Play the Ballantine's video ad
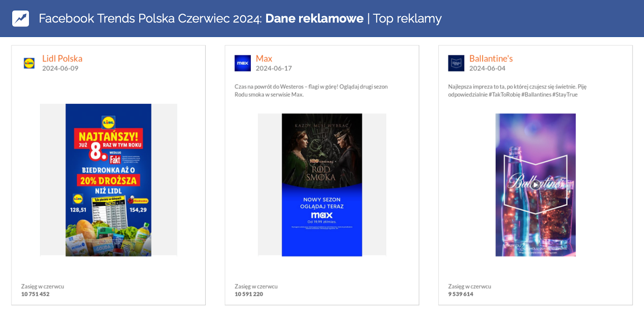 (535, 185)
